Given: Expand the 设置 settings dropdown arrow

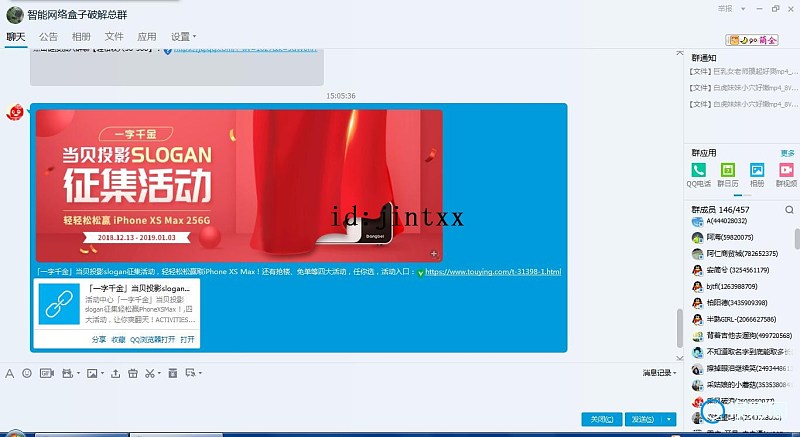Looking at the screenshot, I should (194, 37).
